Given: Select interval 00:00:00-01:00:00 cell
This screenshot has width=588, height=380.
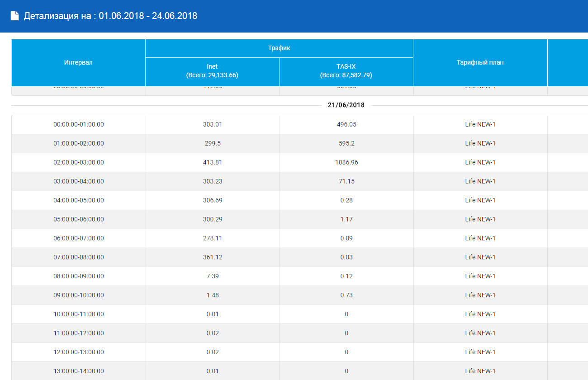Looking at the screenshot, I should tap(79, 124).
